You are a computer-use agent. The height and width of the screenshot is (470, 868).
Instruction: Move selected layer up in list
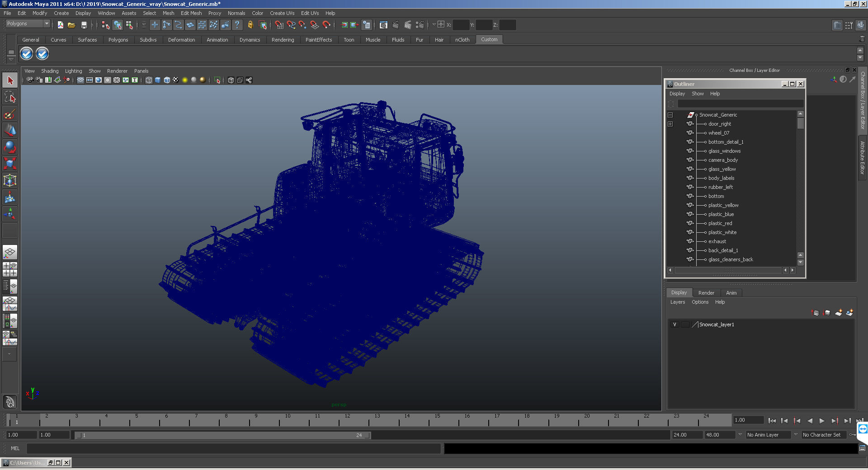(815, 312)
